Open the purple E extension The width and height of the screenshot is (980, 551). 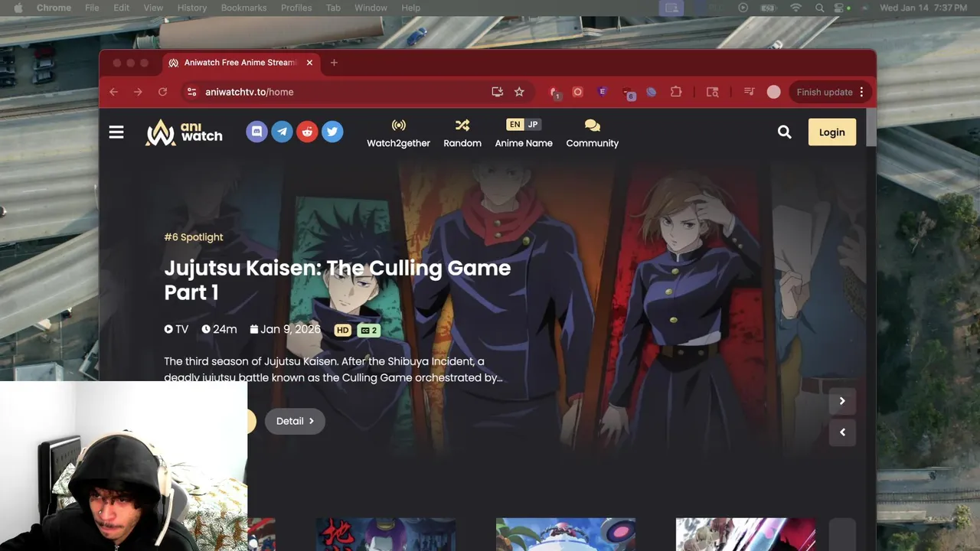[x=603, y=92]
